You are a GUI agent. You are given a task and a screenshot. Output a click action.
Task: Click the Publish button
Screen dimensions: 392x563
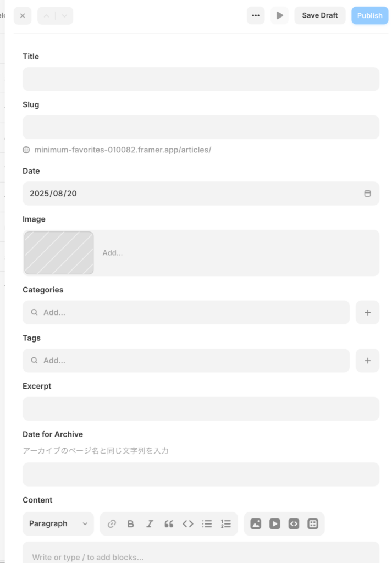click(369, 15)
